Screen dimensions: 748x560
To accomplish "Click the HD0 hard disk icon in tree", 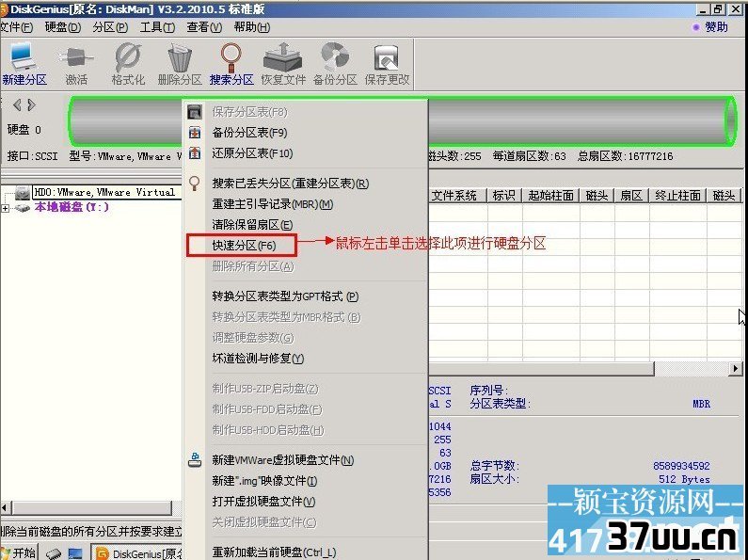I will 23,192.
